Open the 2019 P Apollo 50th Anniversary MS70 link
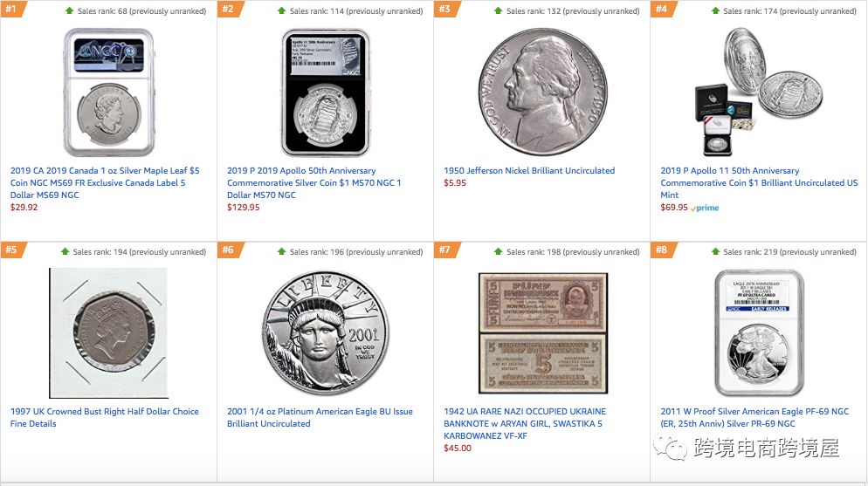868x486 pixels. tap(313, 183)
